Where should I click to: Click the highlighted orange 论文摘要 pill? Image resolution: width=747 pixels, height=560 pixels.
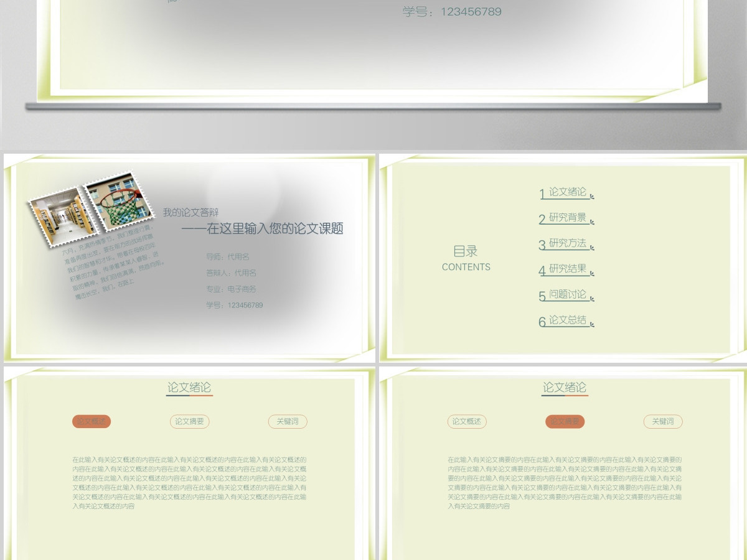point(565,421)
